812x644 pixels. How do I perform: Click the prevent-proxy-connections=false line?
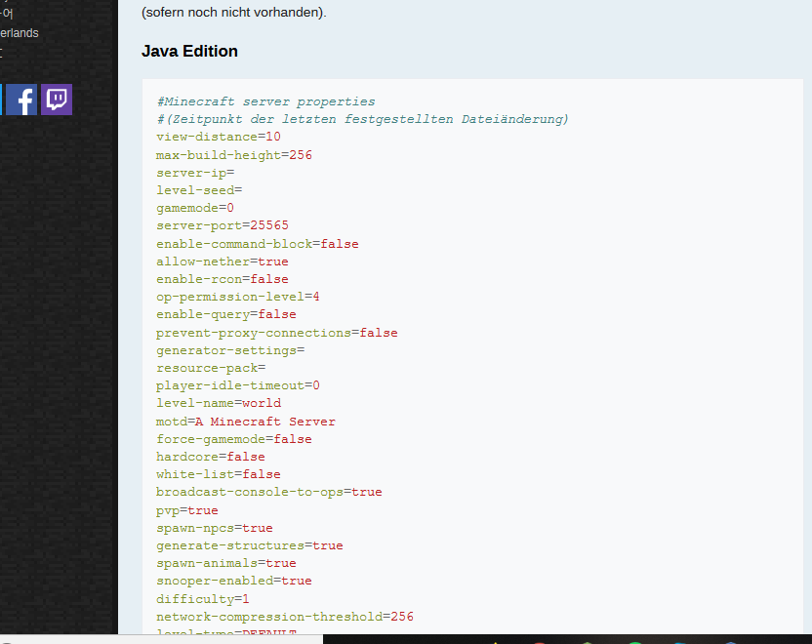(277, 333)
